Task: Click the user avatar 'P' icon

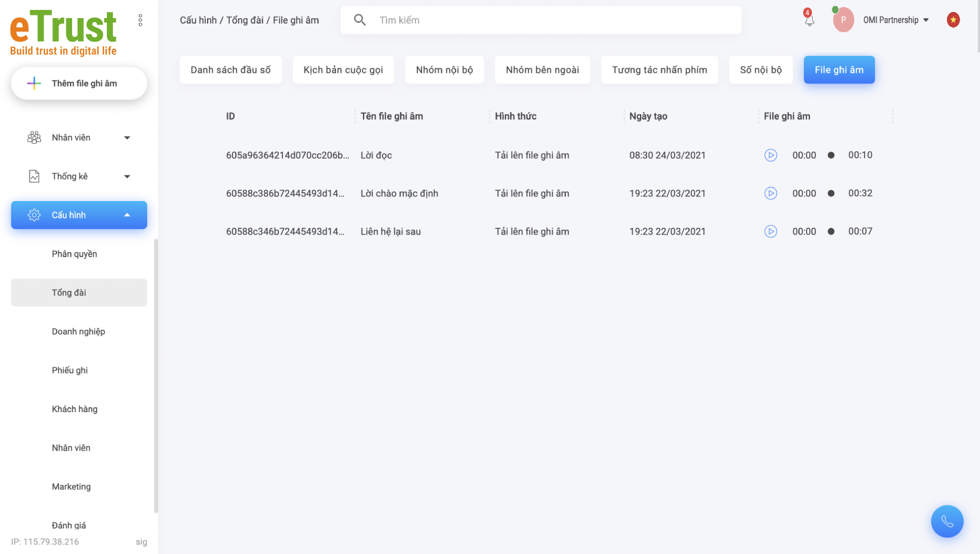Action: tap(843, 20)
